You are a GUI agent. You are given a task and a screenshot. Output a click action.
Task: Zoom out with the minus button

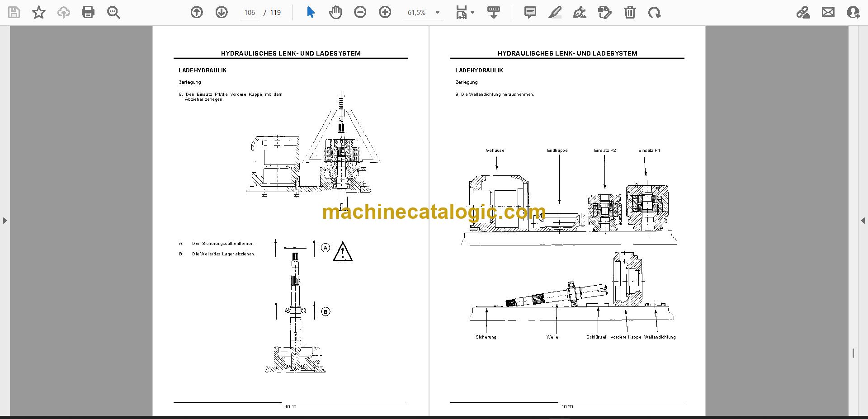360,12
